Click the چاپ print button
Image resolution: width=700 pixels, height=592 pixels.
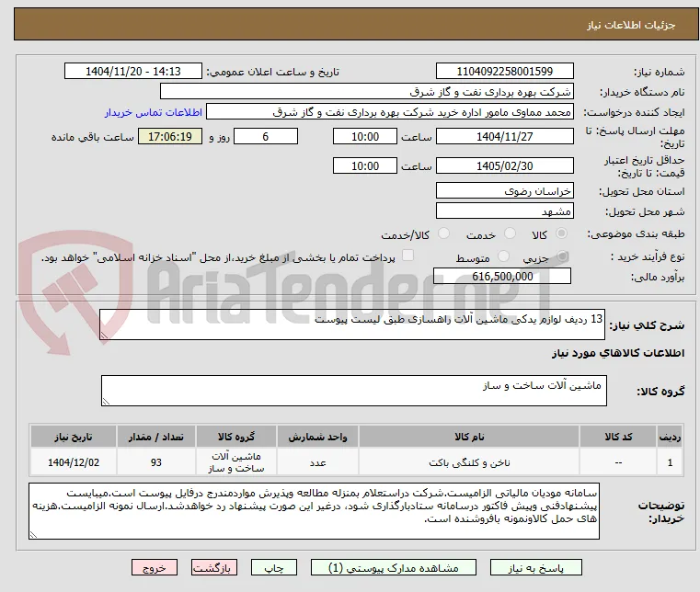(x=274, y=567)
